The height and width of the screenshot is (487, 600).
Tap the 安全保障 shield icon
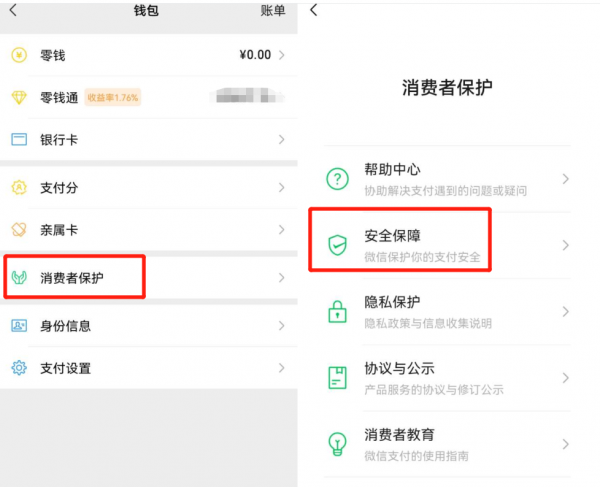(x=338, y=245)
